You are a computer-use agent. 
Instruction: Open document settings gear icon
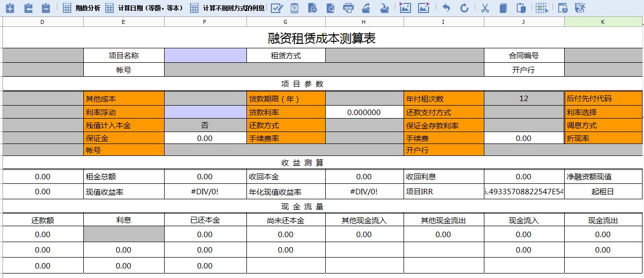tap(313, 8)
